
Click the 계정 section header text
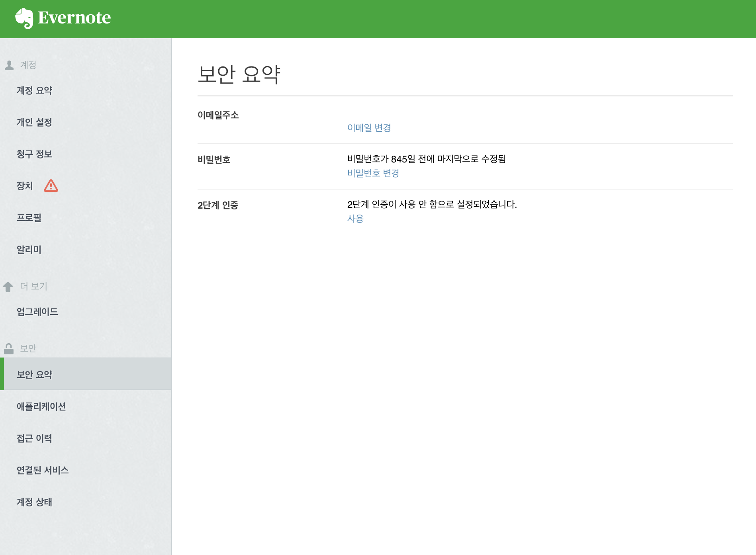pyautogui.click(x=28, y=65)
